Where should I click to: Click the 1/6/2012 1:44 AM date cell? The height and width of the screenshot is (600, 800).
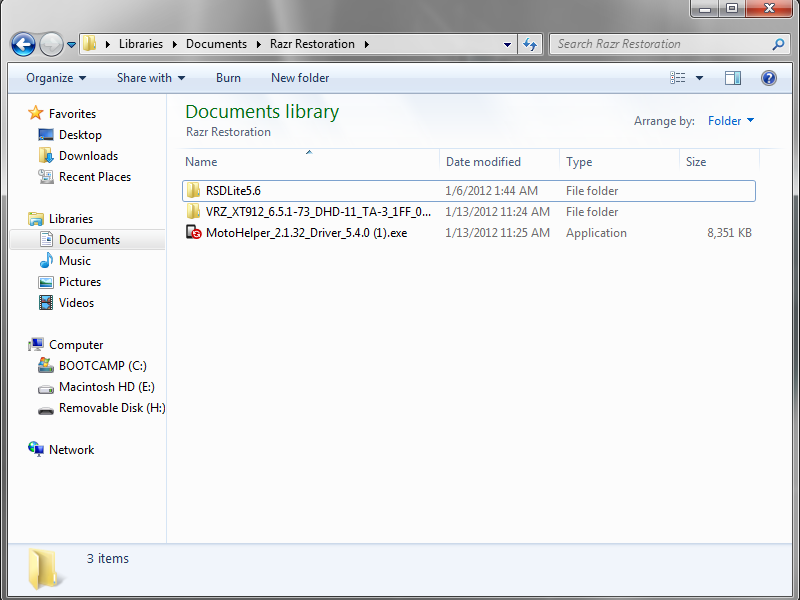[491, 191]
